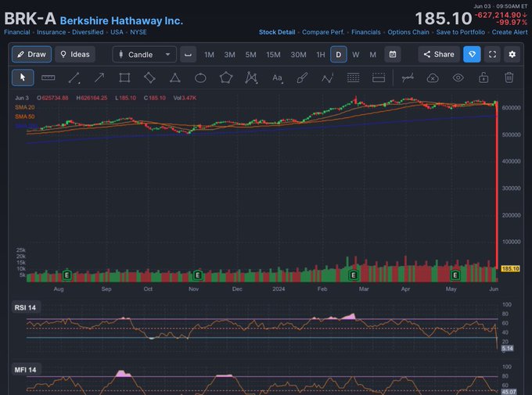Switch to 30M interval
The width and height of the screenshot is (532, 395).
[298, 55]
